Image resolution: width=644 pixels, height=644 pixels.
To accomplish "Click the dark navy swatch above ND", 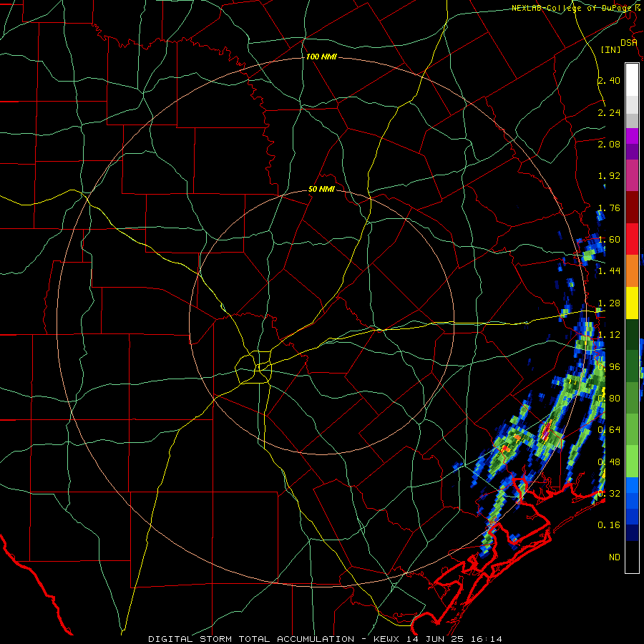I will tap(632, 533).
